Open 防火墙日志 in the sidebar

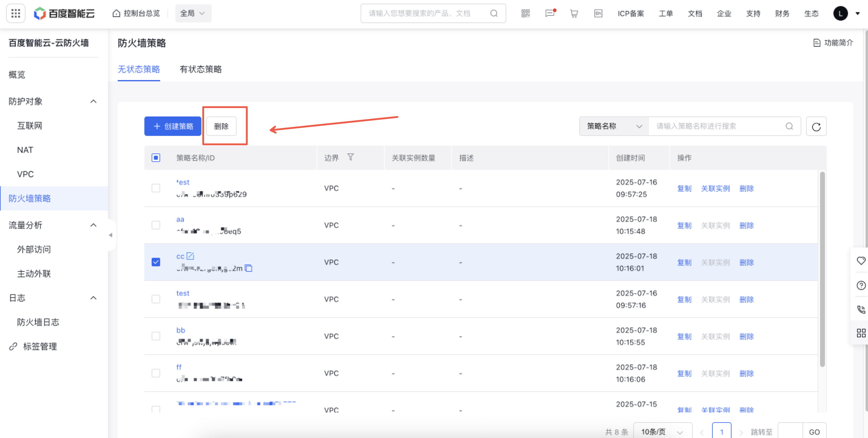(38, 322)
